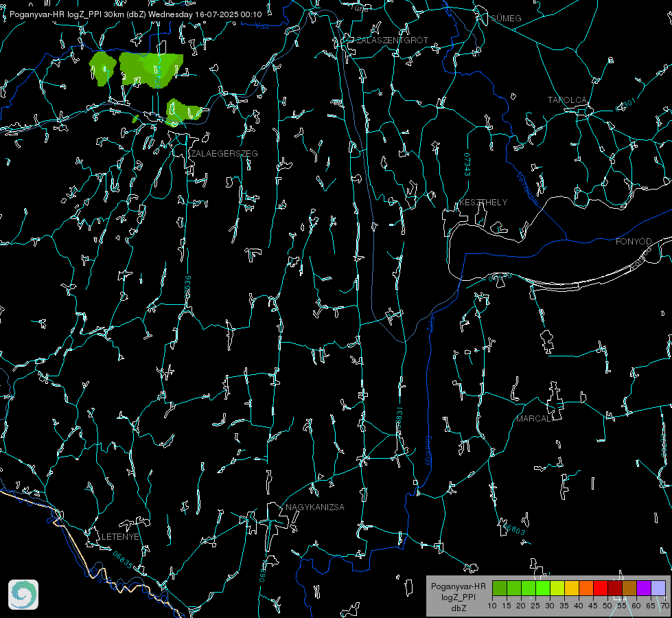The width and height of the screenshot is (672, 618).
Task: Click the ZALASZENTGRÓT town label
Action: (392, 41)
